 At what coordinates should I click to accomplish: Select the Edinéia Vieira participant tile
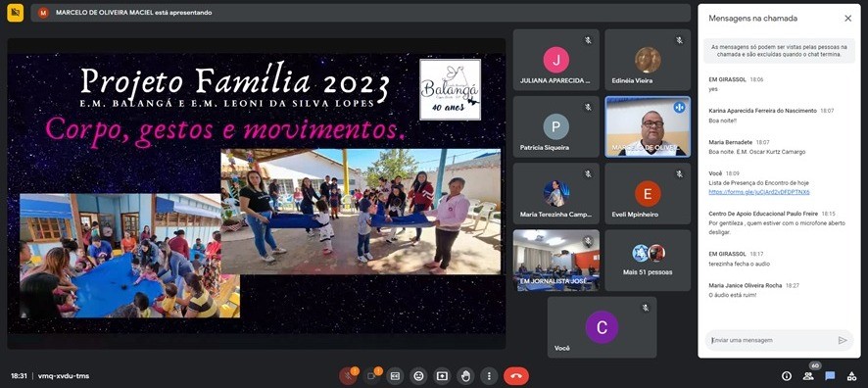[x=648, y=60]
